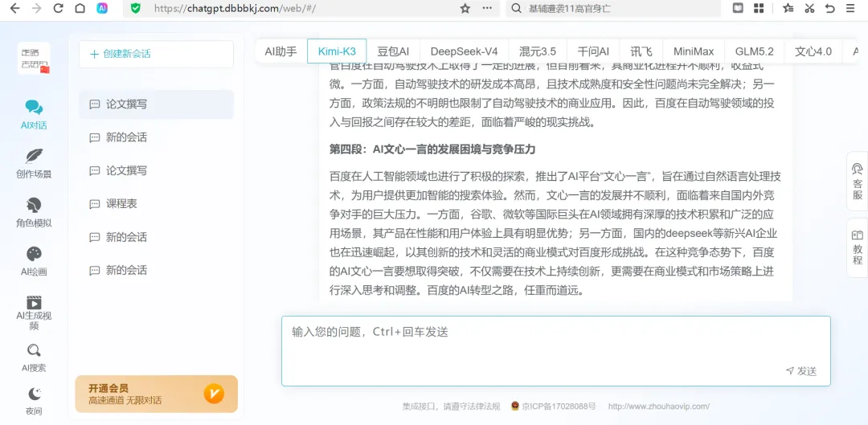Select the 混元3.5 model tab
Viewport: 868px width, 425px height.
point(538,51)
